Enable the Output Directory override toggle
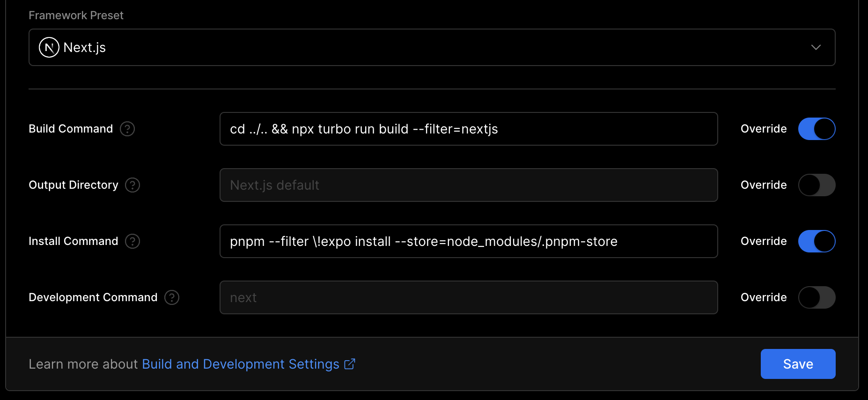Viewport: 868px width, 400px height. pos(817,185)
